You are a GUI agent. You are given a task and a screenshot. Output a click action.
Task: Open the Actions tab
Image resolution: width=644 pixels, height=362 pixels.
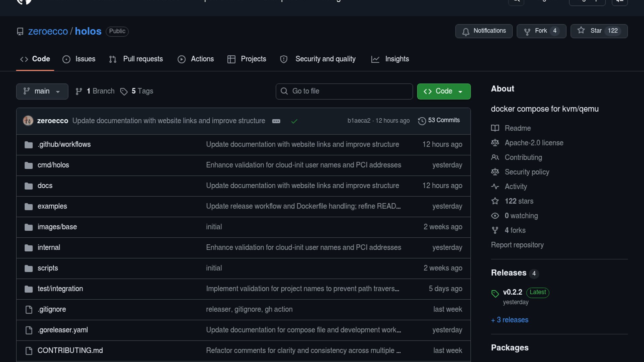click(x=196, y=59)
